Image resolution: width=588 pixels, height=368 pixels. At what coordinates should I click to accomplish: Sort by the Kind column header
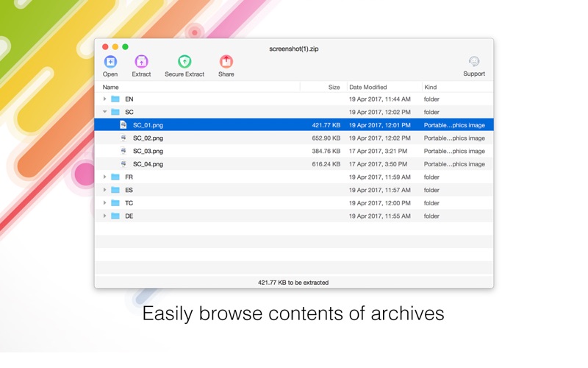tap(456, 88)
